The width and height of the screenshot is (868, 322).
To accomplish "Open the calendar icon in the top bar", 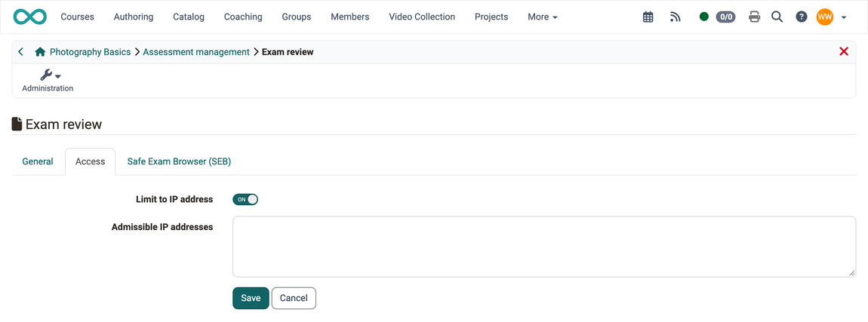I will (648, 17).
